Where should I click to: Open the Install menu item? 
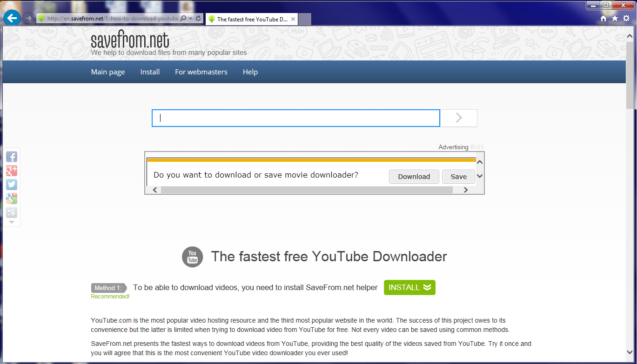[150, 72]
